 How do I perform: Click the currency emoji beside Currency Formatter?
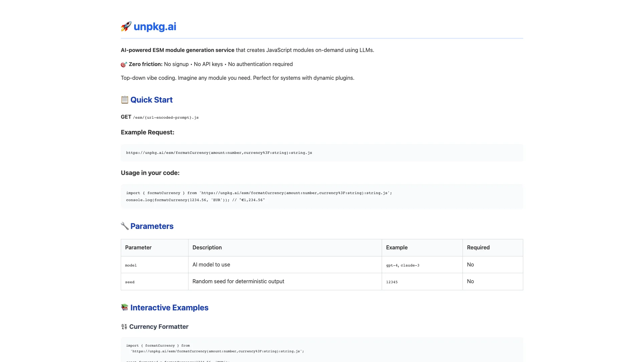[124, 327]
